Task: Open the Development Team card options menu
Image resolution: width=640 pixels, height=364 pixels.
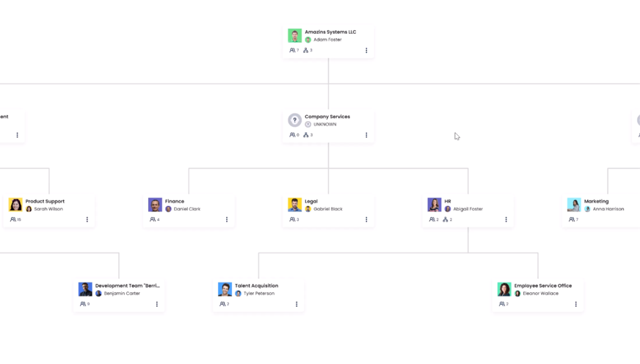Action: click(157, 304)
